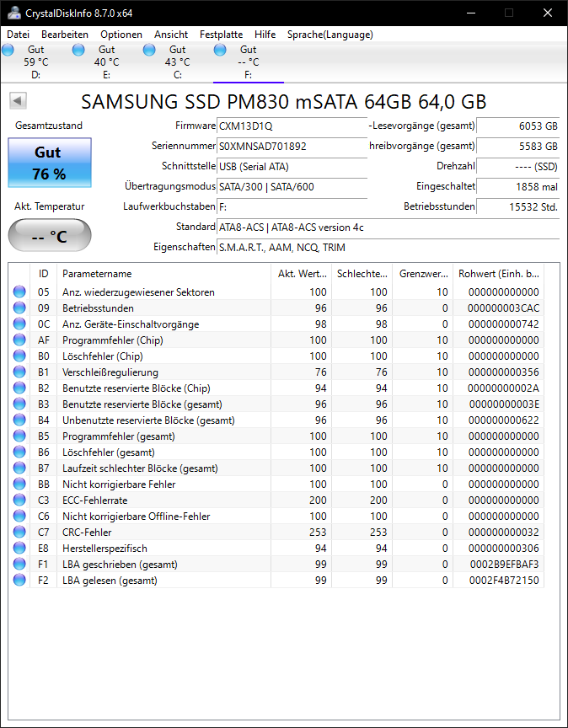
Task: Click the Grenzwer... column header
Action: (x=423, y=274)
